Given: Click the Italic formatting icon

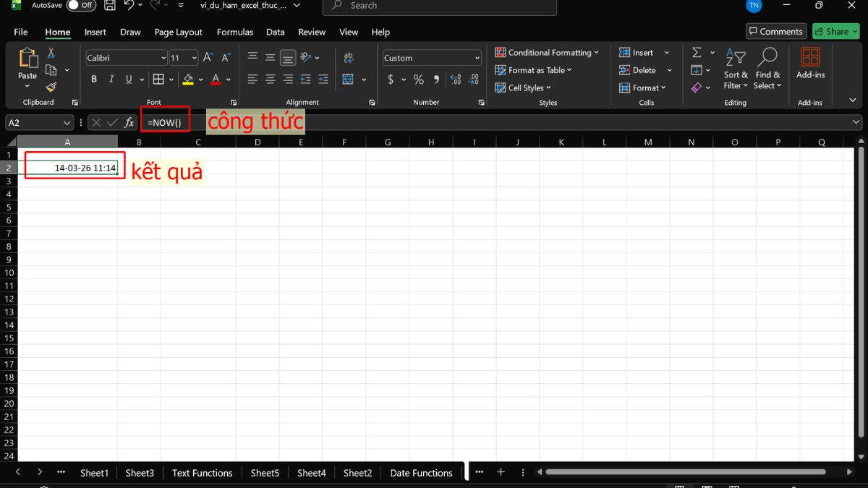Looking at the screenshot, I should click(111, 80).
